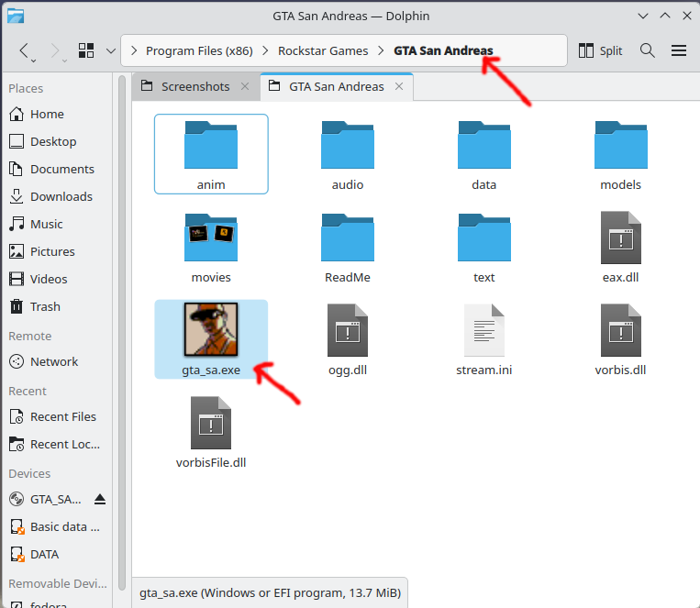Close the Screenshots tab
This screenshot has height=608, width=700.
(x=245, y=86)
